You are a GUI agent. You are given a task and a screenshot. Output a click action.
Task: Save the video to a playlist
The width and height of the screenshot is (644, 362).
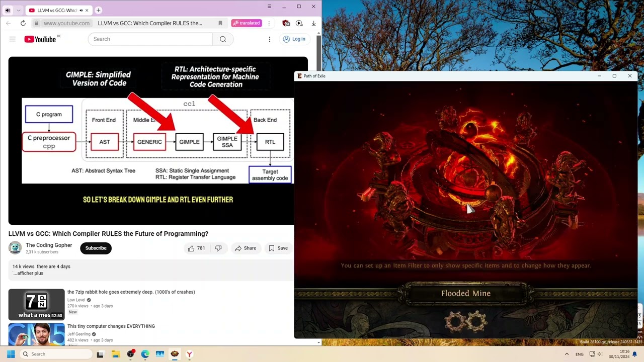point(278,248)
